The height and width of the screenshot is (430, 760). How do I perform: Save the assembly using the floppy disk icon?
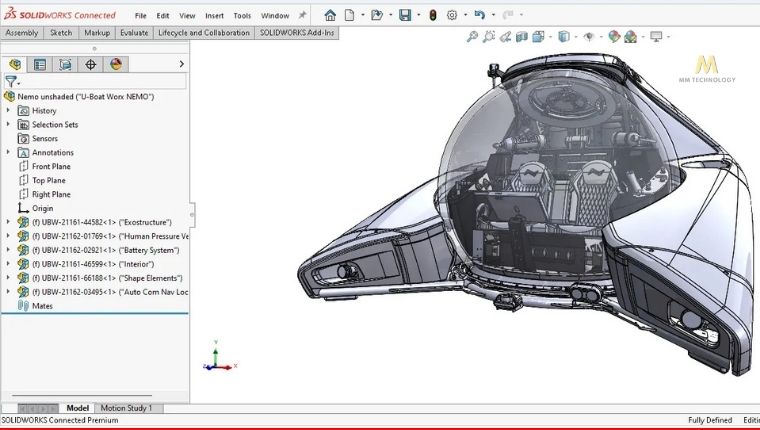(405, 16)
